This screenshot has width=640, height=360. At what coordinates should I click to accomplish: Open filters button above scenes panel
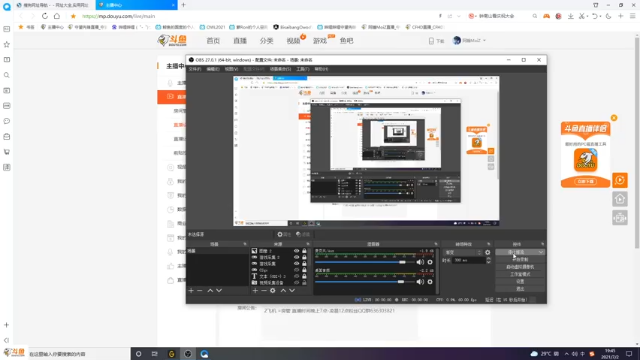pos(303,234)
